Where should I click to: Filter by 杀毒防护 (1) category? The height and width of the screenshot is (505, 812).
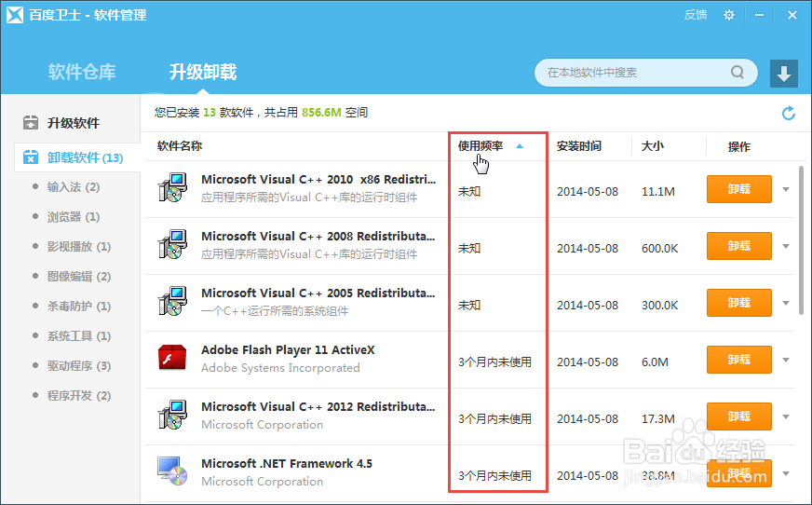[x=79, y=307]
